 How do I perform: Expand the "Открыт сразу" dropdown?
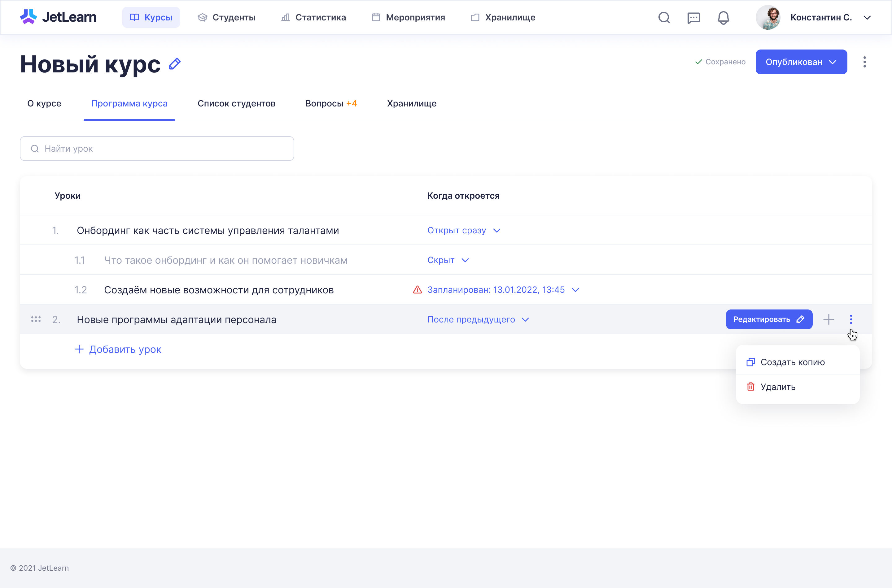(x=464, y=230)
